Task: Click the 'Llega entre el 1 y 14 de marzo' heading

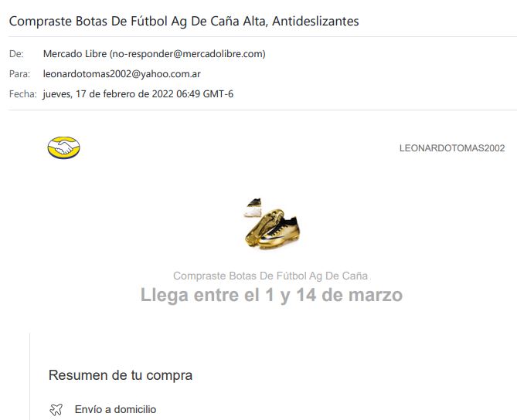Action: [271, 295]
